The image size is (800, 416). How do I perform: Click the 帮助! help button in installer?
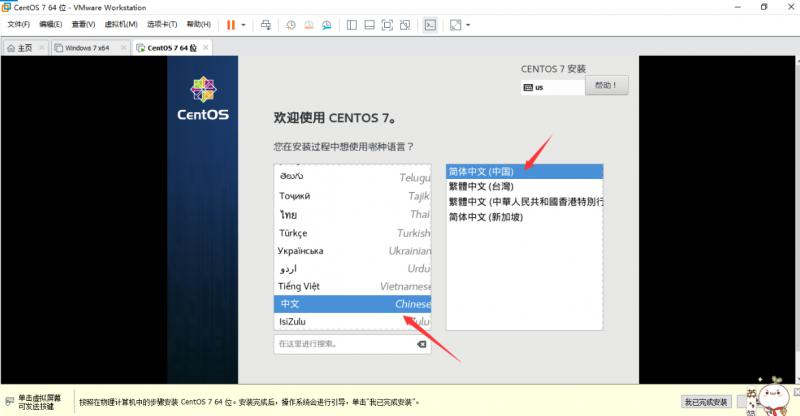pyautogui.click(x=607, y=85)
